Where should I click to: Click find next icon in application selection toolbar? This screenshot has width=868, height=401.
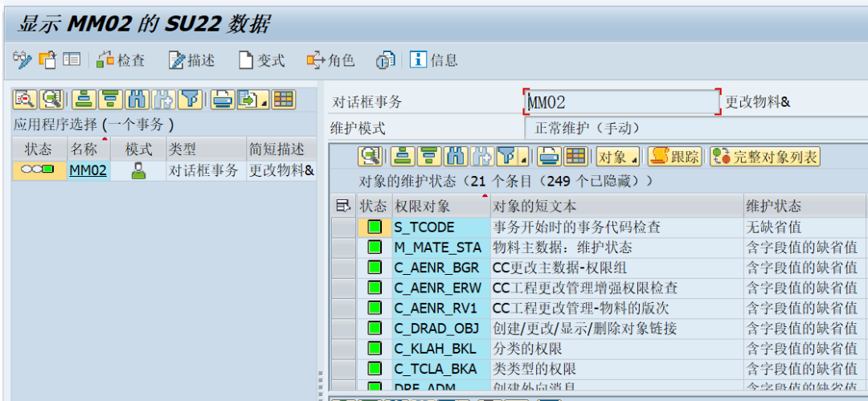(163, 100)
